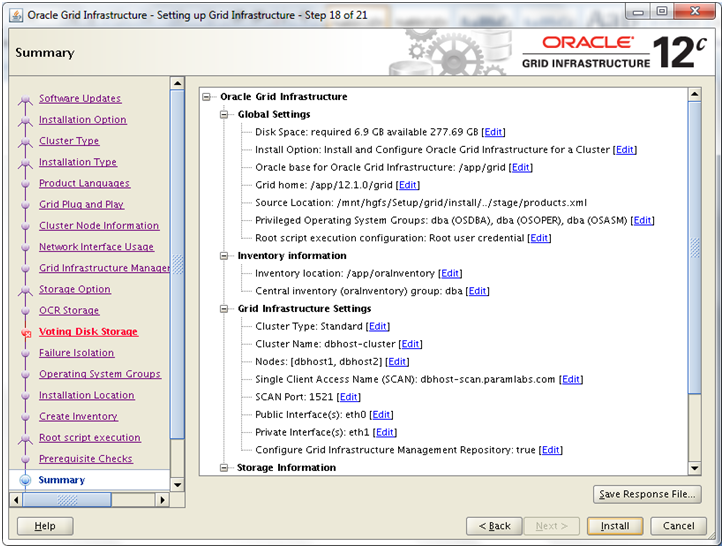Minimize the installer window
This screenshot has height=548, width=724.
click(639, 11)
